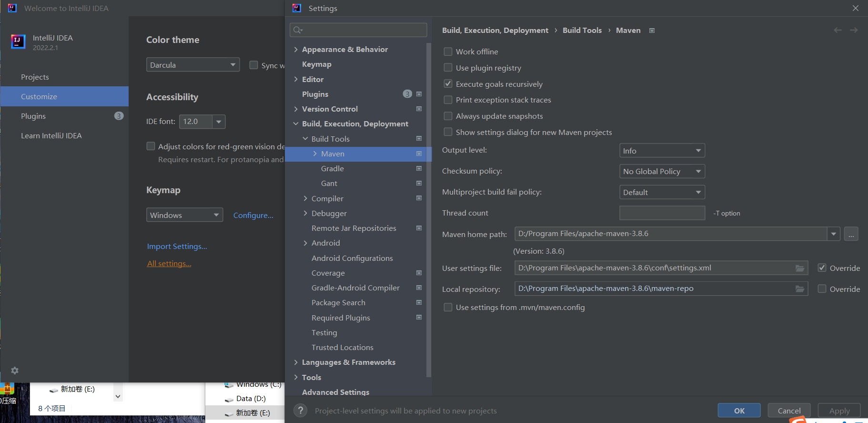Toggle Override for Local repository
The height and width of the screenshot is (423, 868).
point(822,289)
